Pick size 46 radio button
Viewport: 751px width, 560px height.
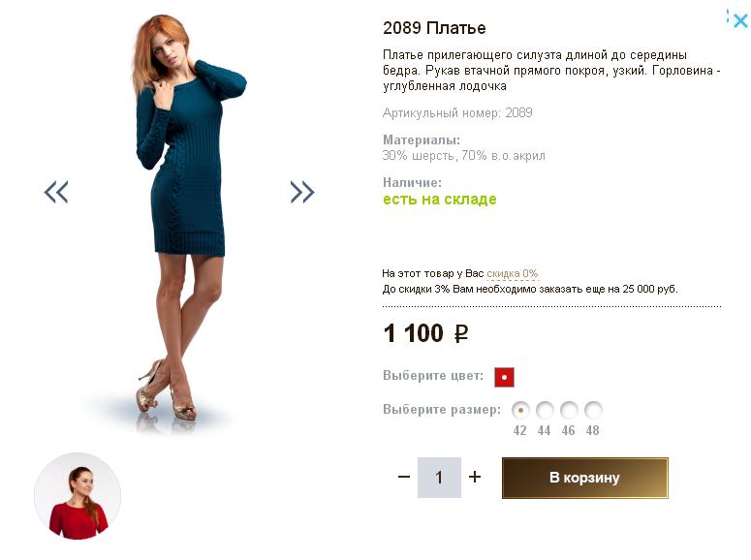pyautogui.click(x=569, y=410)
